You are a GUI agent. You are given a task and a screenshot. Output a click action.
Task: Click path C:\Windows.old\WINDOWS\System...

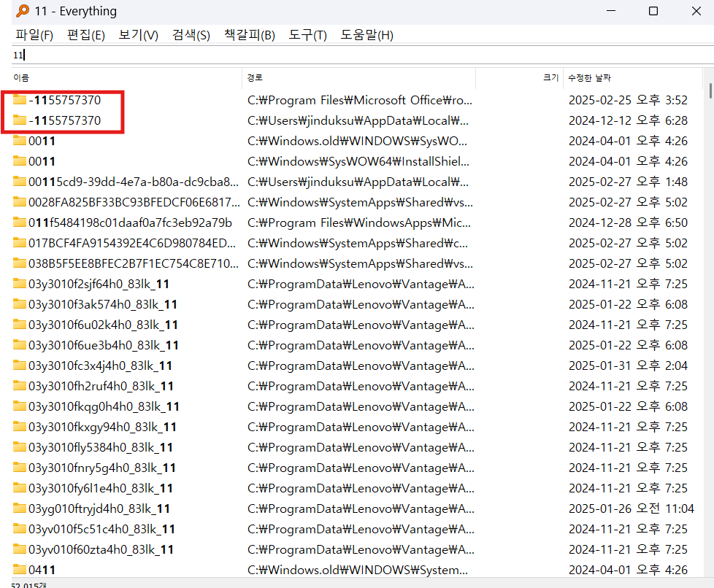358,570
